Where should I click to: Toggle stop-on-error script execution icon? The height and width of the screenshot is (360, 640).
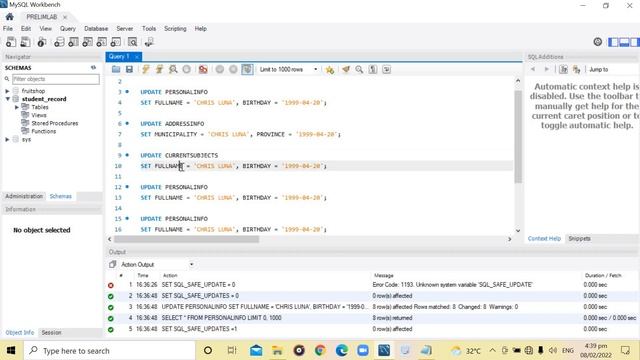tap(203, 69)
